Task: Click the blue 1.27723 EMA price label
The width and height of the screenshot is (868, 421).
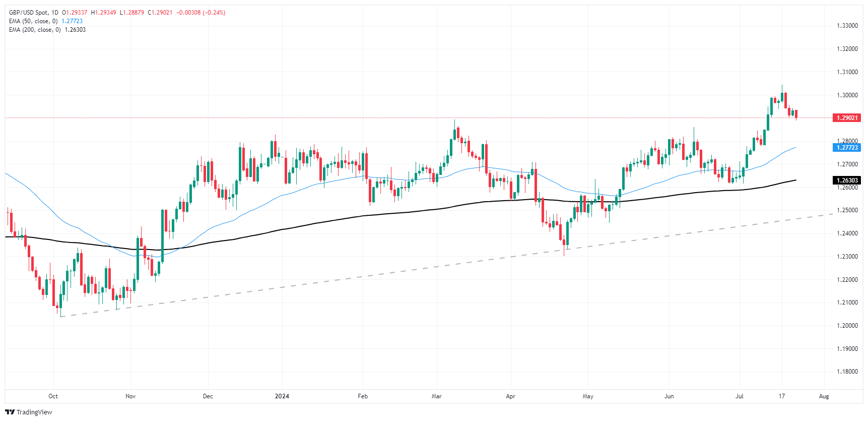Action: pos(847,148)
